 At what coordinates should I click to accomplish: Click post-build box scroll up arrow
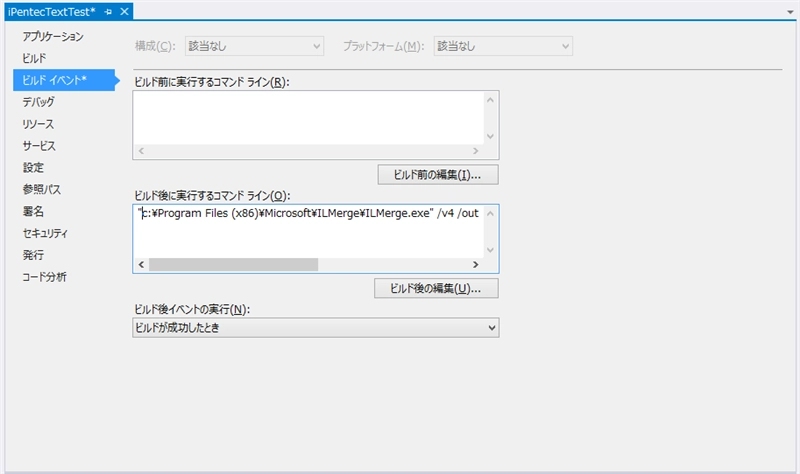click(x=490, y=213)
